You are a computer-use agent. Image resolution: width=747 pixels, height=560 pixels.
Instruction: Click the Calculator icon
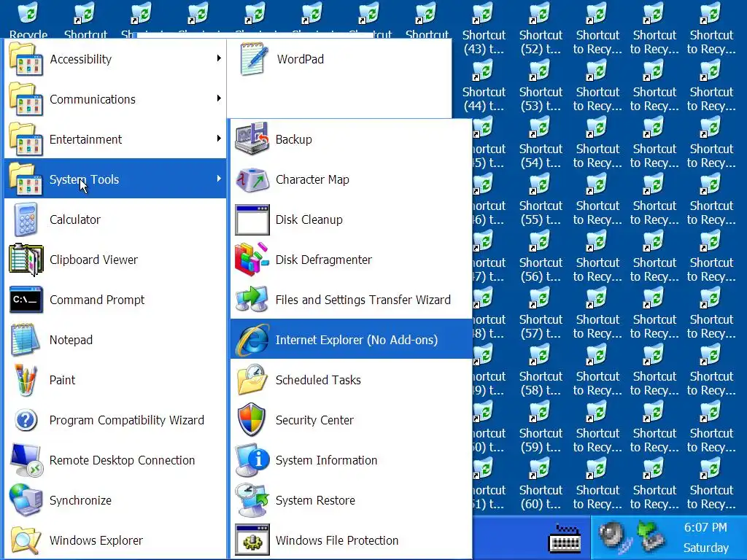[x=26, y=219]
